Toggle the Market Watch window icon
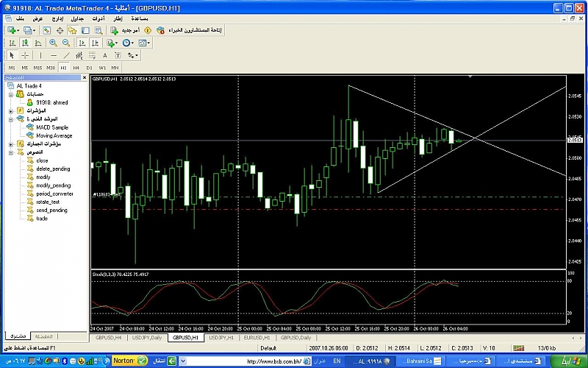The width and height of the screenshot is (588, 368). click(46, 30)
